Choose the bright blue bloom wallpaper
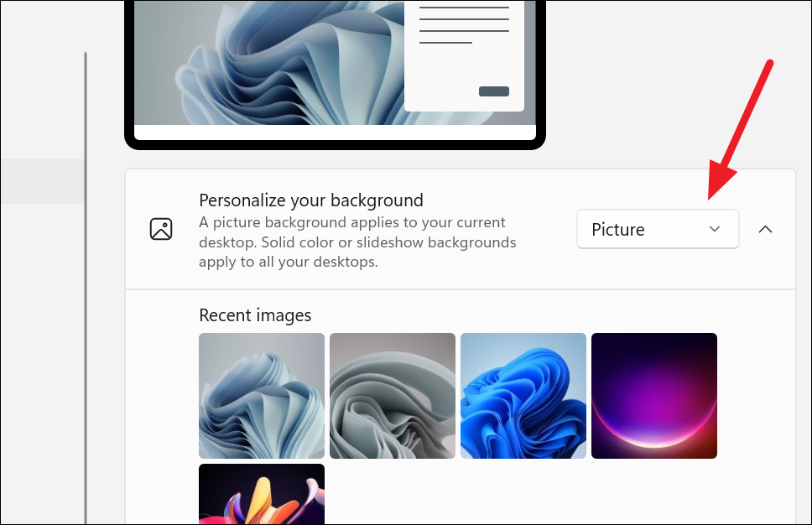The image size is (812, 525). (x=523, y=396)
